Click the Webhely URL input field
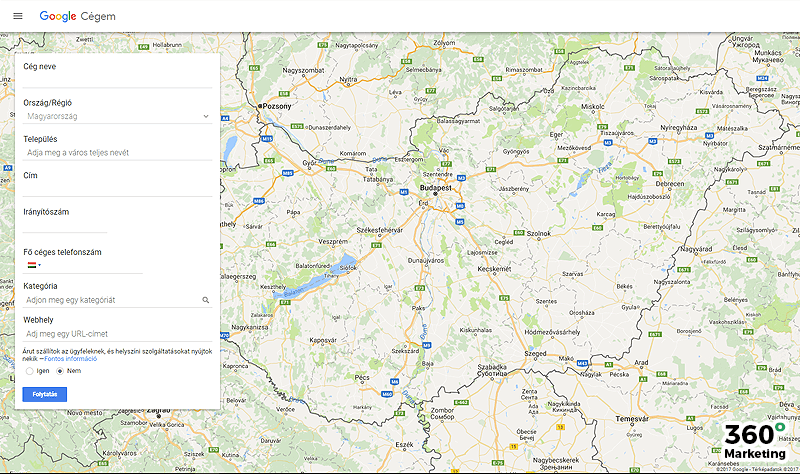 click(x=117, y=334)
